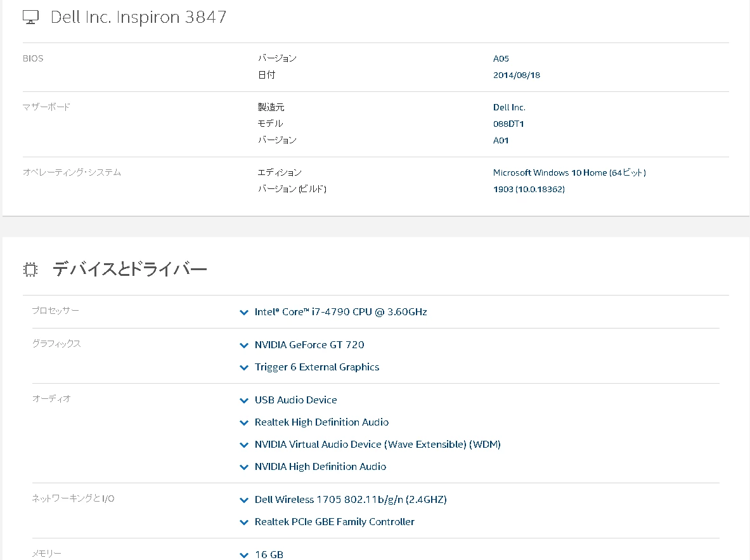The width and height of the screenshot is (750, 560).
Task: Select the Dell Inc. Inspiron 3847 heading
Action: [138, 17]
